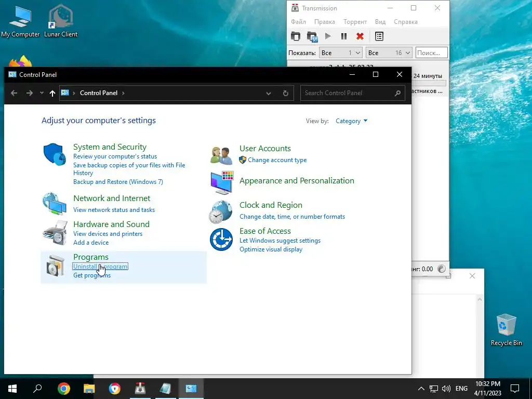Click the Поиск search field in Transmission
532x399 pixels.
[x=431, y=52]
